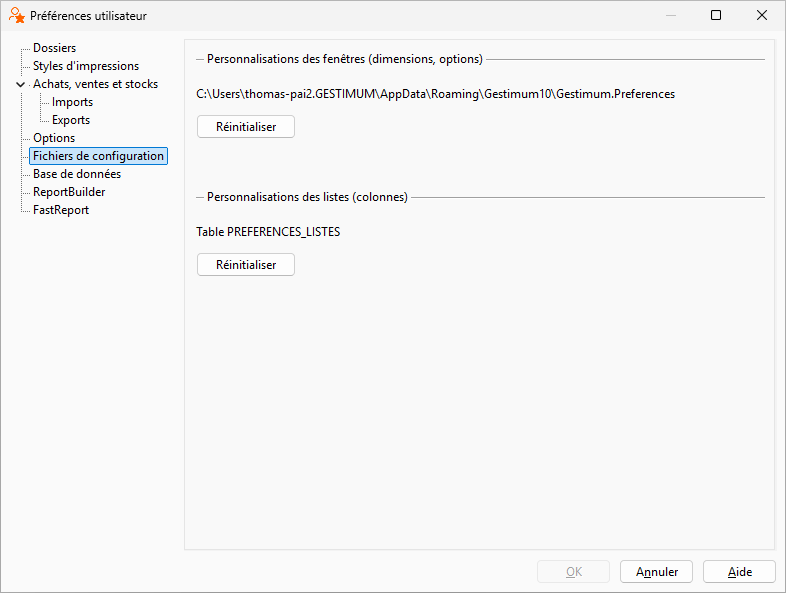Close the Préférences utilisateur window
The height and width of the screenshot is (593, 786).
761,16
